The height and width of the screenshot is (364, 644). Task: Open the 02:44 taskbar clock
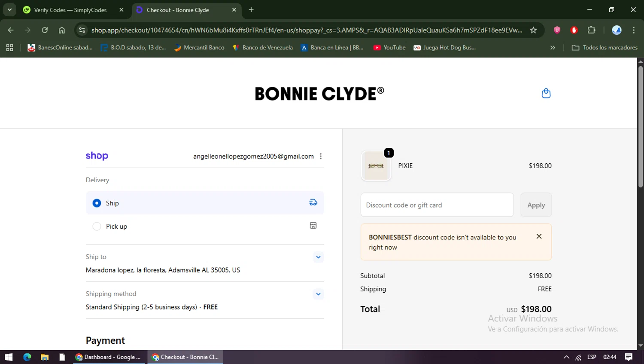pyautogui.click(x=610, y=357)
